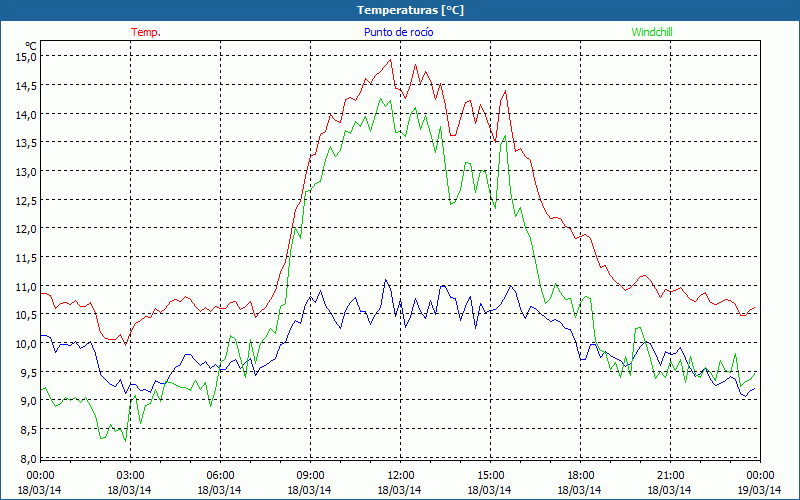Click the 12:00 time axis label

[400, 475]
